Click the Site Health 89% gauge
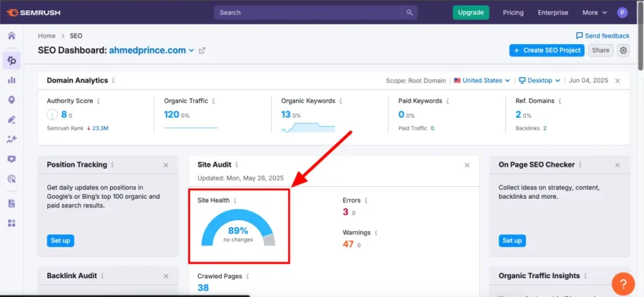Screen dimensions: 644x297 pyautogui.click(x=238, y=228)
